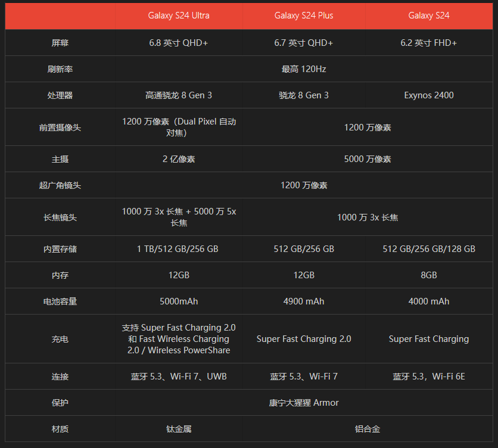This screenshot has width=498, height=448.
Task: Select the 超广角镜头 row label
Action: (60, 185)
